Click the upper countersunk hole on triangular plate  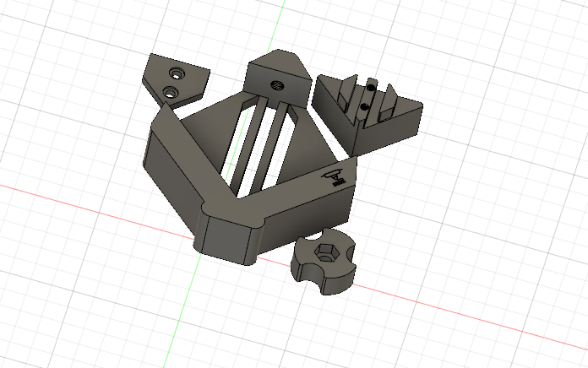[176, 73]
